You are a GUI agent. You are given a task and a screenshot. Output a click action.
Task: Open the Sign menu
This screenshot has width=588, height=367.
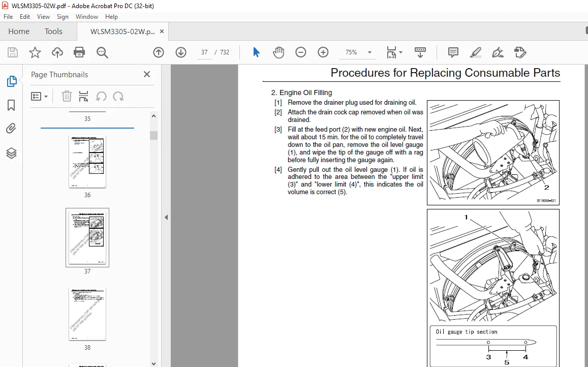(63, 16)
